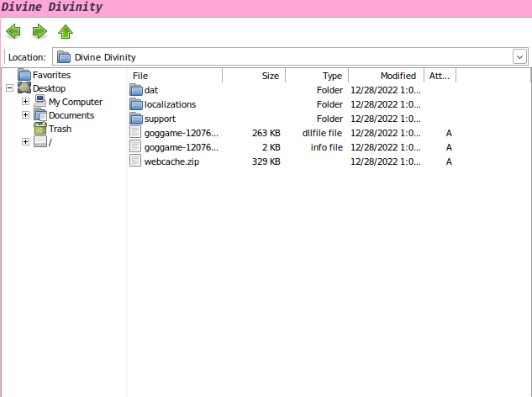This screenshot has height=397, width=532.
Task: Click modified date of webcache.zip
Action: (x=386, y=161)
